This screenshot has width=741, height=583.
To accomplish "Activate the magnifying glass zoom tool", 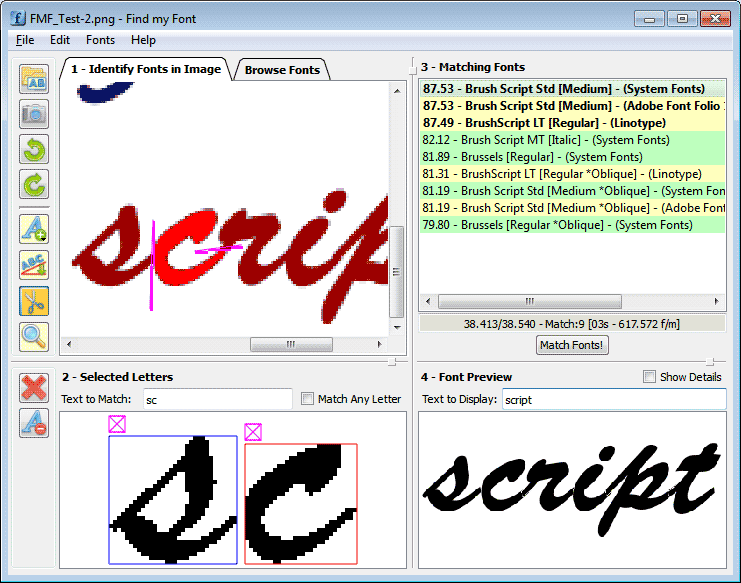I will [x=34, y=337].
